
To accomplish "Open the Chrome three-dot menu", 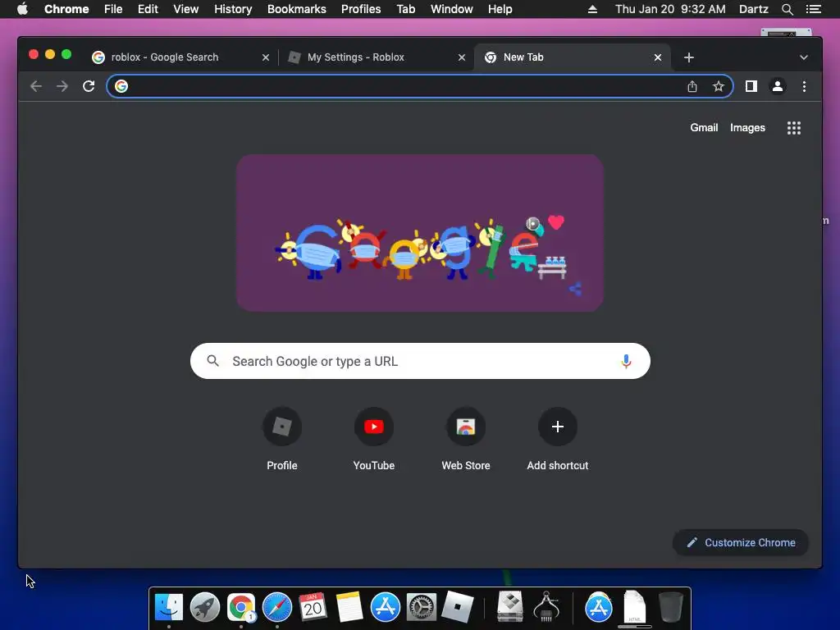I will [x=804, y=86].
